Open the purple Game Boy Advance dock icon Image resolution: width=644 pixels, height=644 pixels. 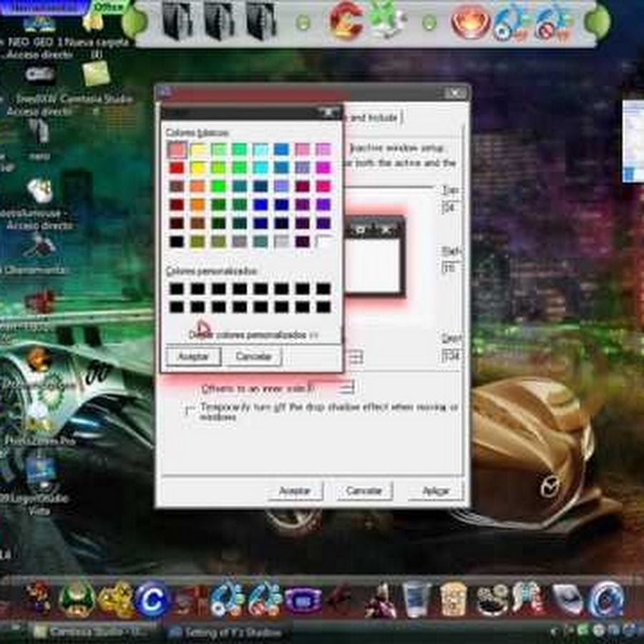(x=303, y=598)
